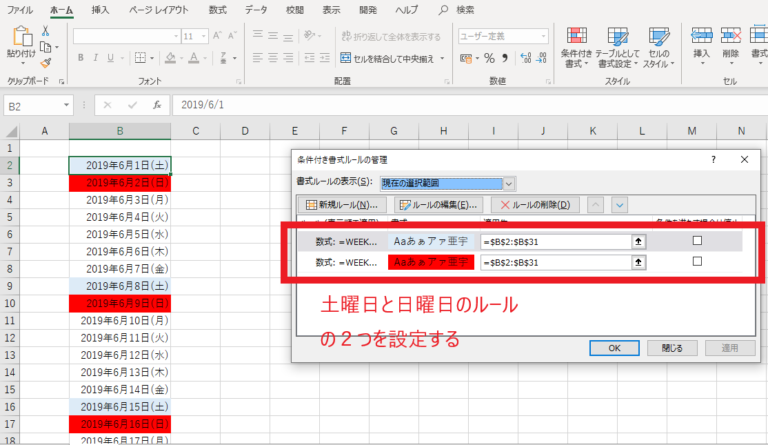Click the cell borders icon

140,58
